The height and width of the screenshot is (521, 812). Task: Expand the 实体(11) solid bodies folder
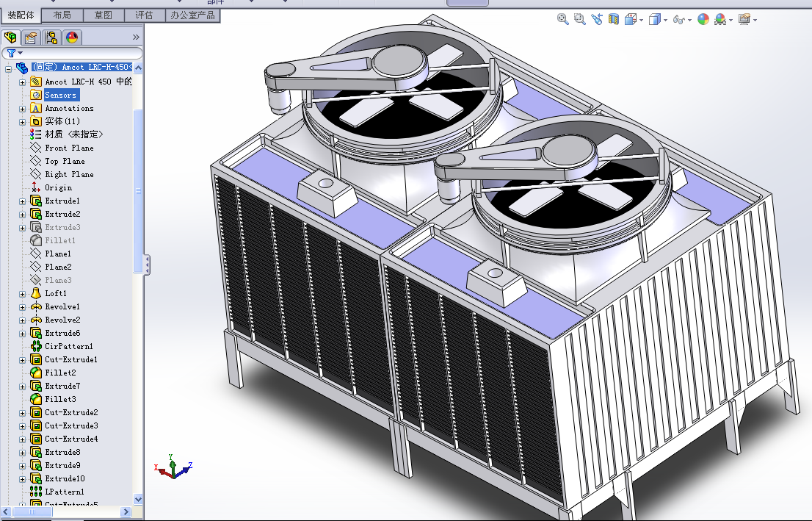click(x=22, y=122)
